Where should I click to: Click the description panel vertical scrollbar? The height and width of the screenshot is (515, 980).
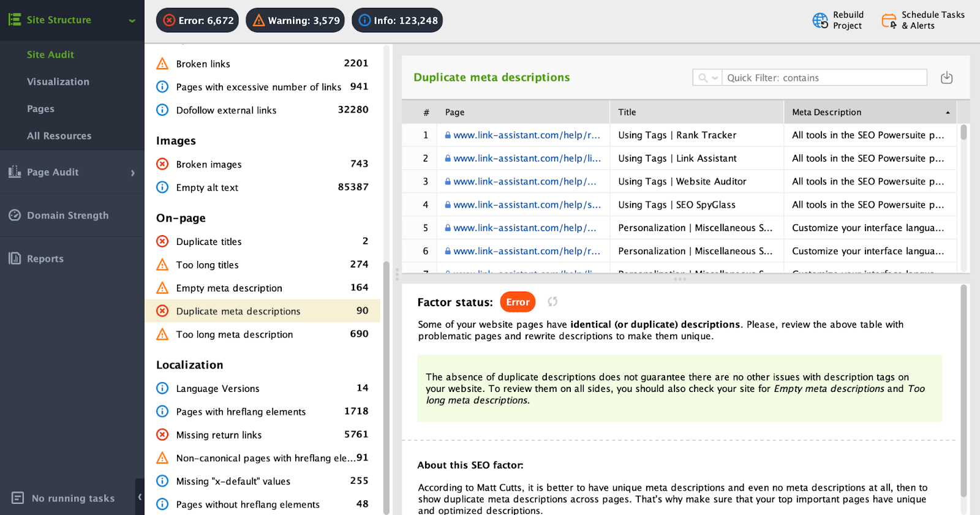pos(963,391)
